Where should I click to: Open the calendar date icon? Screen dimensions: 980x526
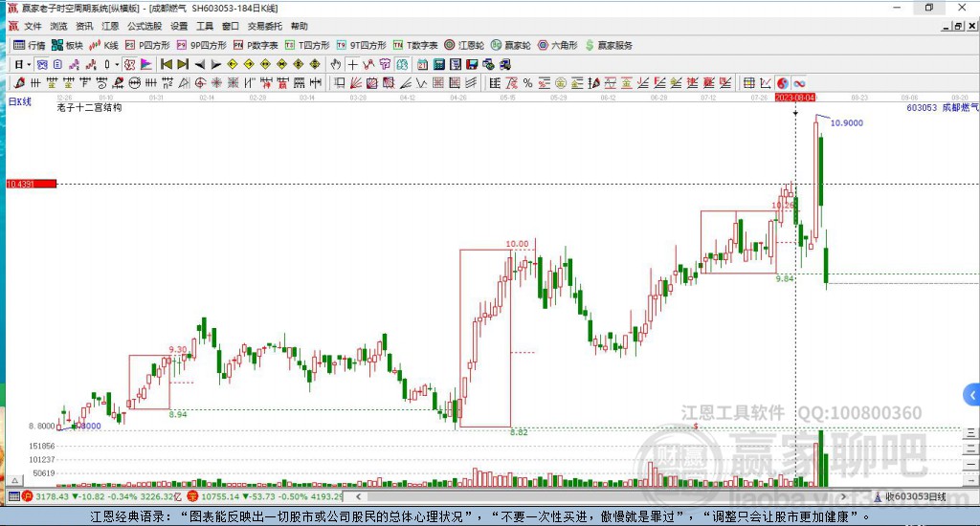coord(422,64)
